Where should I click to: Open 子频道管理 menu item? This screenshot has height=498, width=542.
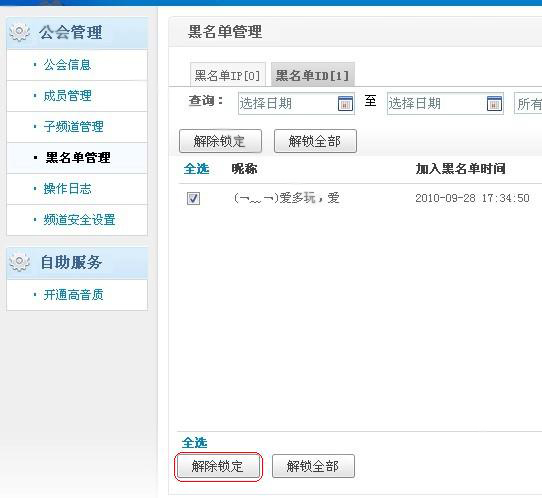coord(73,126)
